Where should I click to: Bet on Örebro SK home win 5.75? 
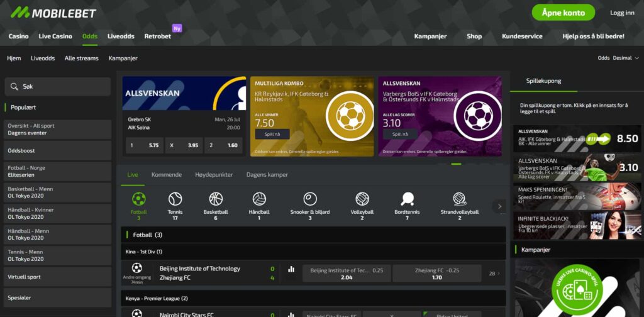tap(145, 145)
